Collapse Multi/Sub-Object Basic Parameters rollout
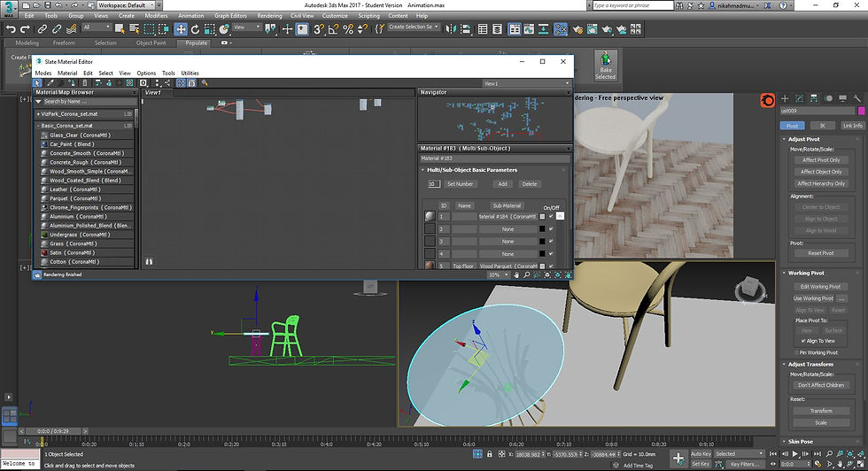The image size is (868, 471). (471, 170)
